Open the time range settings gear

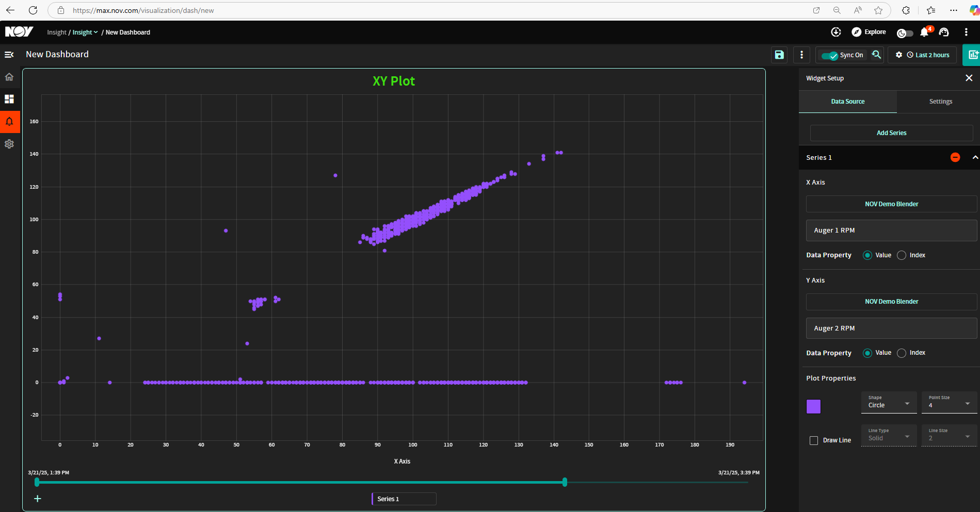[x=899, y=55]
